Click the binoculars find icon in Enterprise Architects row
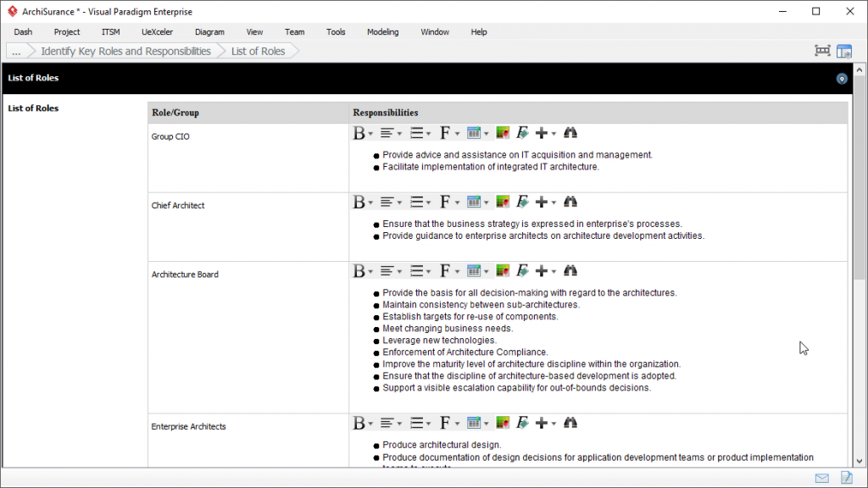Screen dimensions: 868x488 coord(570,423)
